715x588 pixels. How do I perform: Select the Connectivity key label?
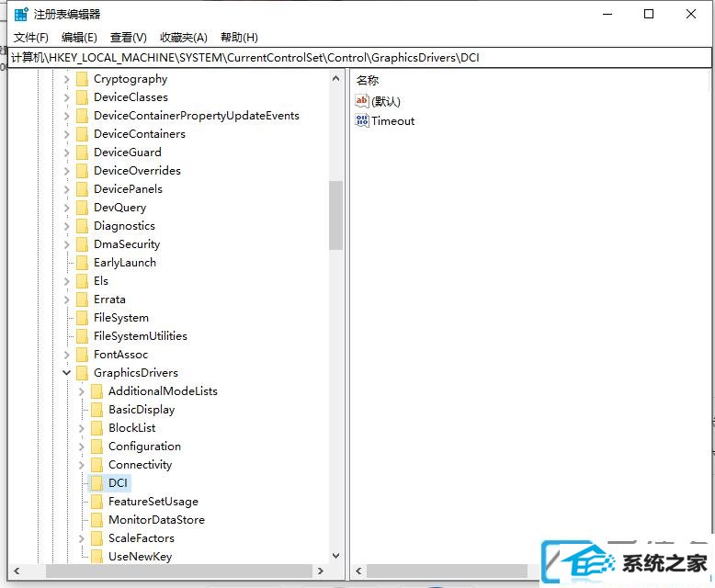(x=140, y=465)
